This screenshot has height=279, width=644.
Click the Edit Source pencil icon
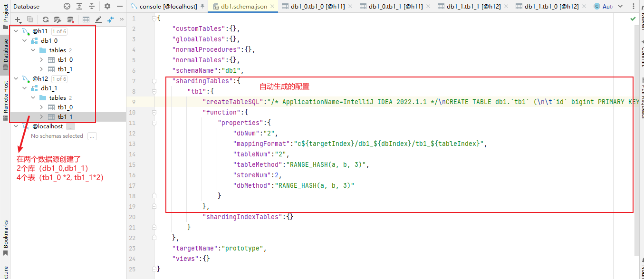98,19
